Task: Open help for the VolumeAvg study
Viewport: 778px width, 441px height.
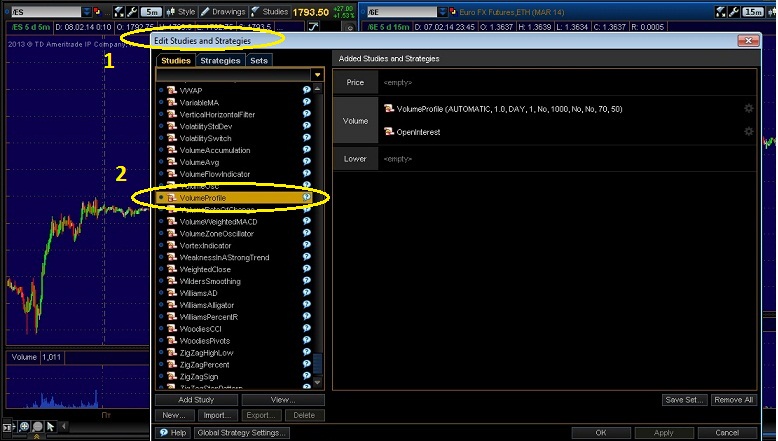Action: (307, 161)
